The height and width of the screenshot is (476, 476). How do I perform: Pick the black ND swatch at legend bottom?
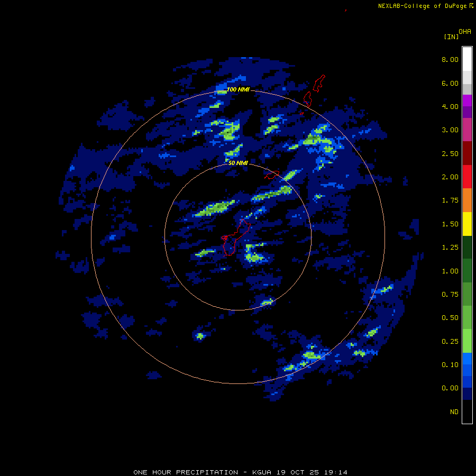point(467,411)
